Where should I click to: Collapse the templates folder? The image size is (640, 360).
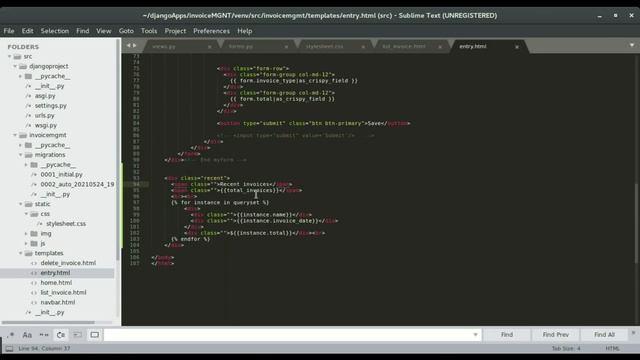20,253
